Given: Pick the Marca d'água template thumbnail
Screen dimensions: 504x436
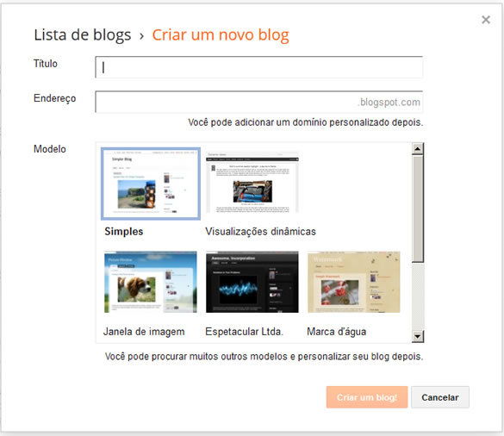Looking at the screenshot, I should [x=354, y=282].
